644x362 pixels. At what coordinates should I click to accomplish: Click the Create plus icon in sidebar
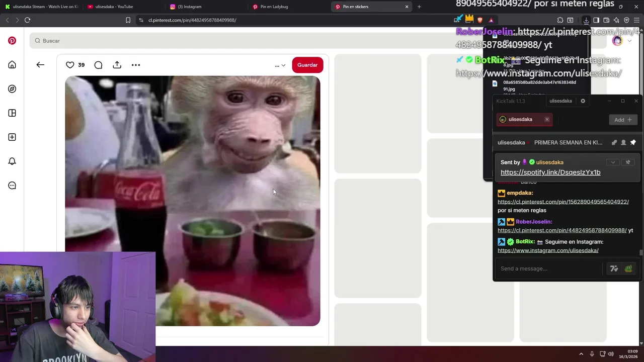point(12,137)
